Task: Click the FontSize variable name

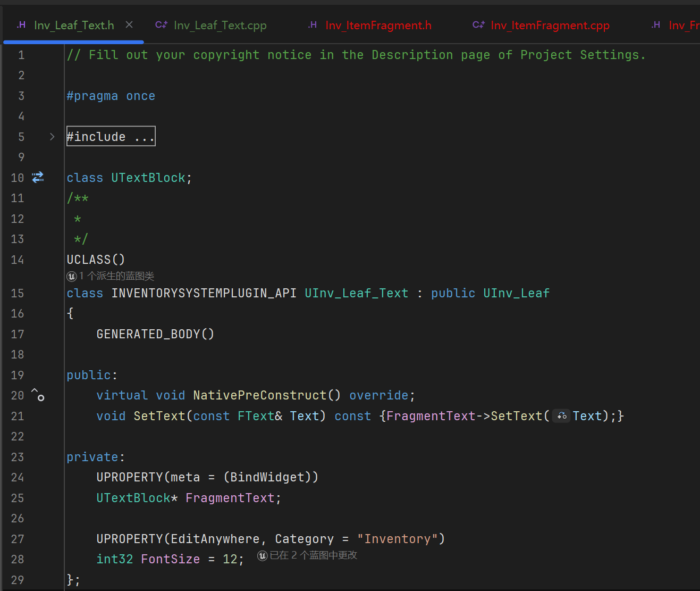Action: coord(170,559)
